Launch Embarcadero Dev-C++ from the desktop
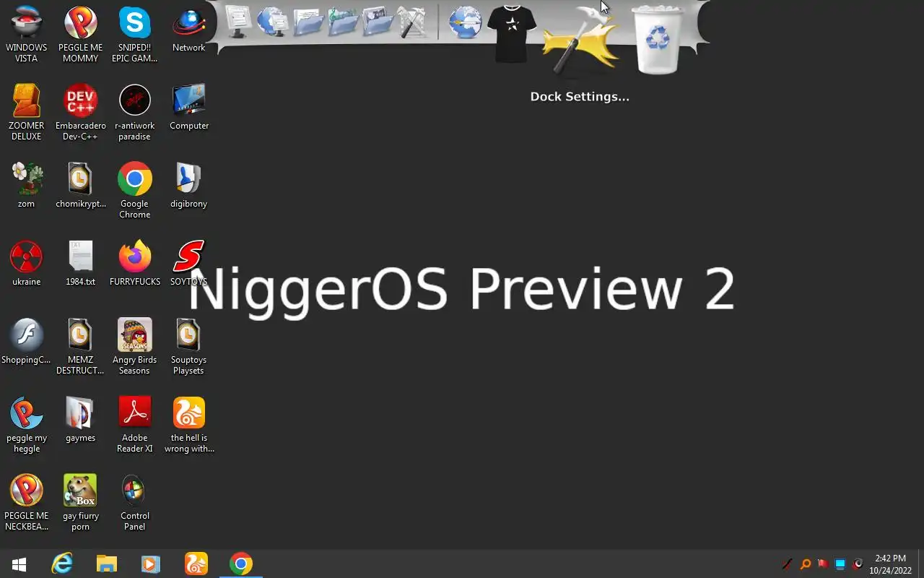The width and height of the screenshot is (924, 578). [80, 112]
